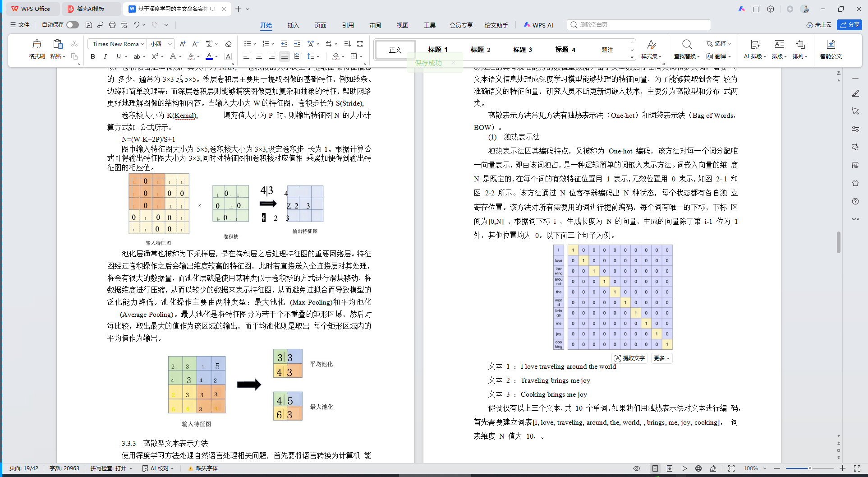The width and height of the screenshot is (868, 477).
Task: Click the read mode play icon in status bar
Action: (x=684, y=468)
